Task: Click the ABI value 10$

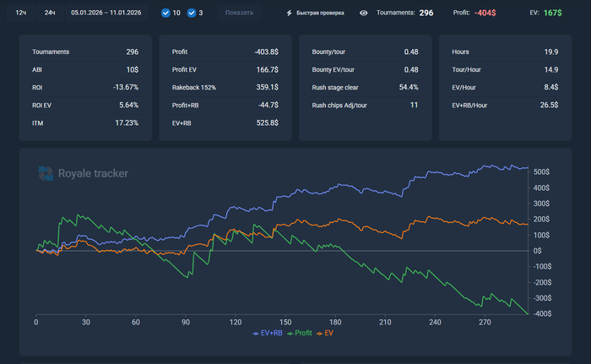Action: click(133, 70)
